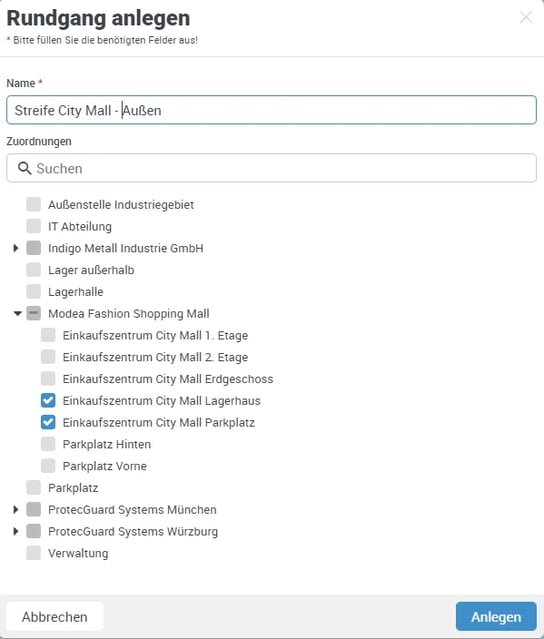544x639 pixels.
Task: Enable the Parkplatz Vorne checkbox
Action: 48,466
